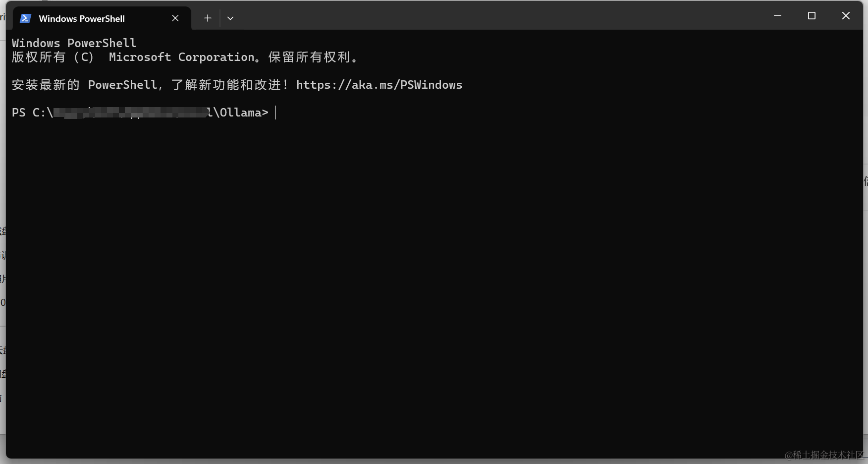Maximize the terminal window

tap(812, 16)
